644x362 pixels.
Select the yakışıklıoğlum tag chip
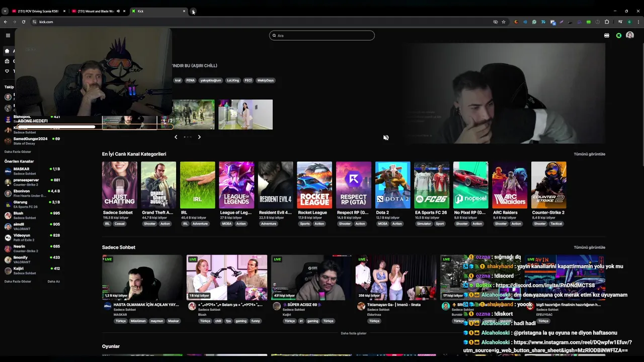[x=210, y=80]
